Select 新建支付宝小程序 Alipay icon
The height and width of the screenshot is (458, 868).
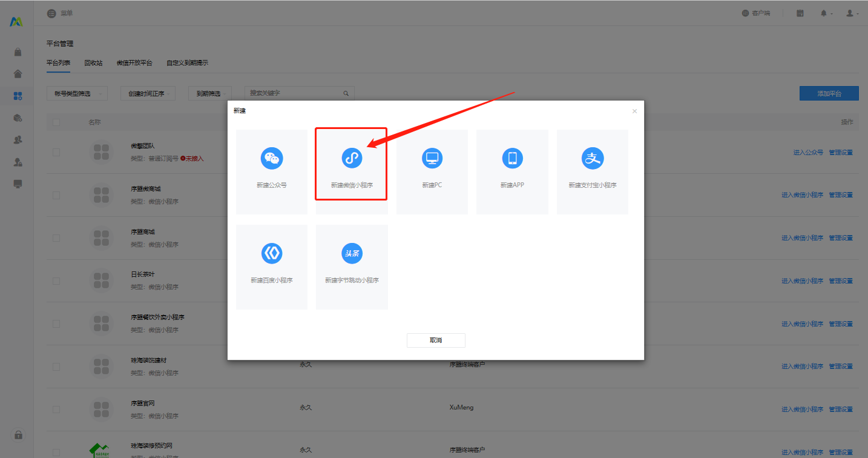pos(593,158)
